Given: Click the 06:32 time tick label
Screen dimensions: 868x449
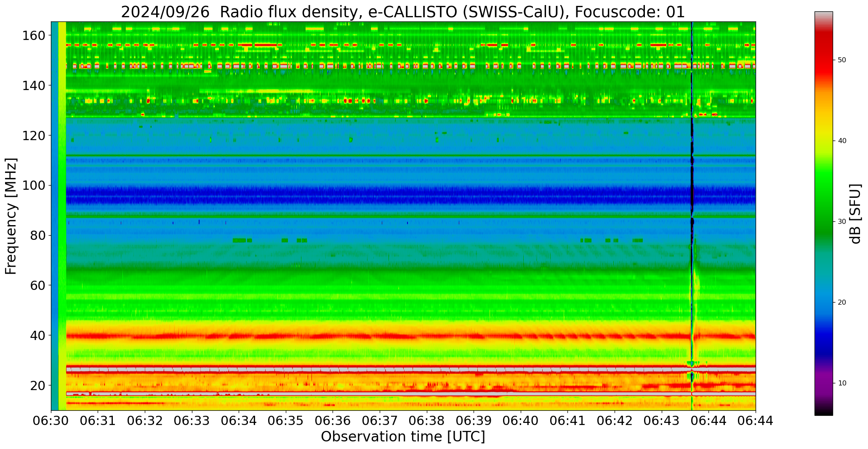Looking at the screenshot, I should pos(145,420).
